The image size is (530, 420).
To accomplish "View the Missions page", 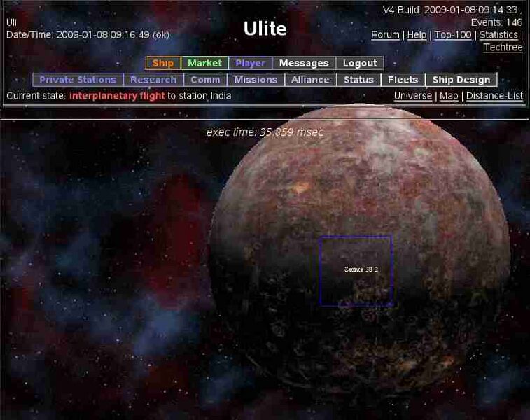I will click(256, 80).
